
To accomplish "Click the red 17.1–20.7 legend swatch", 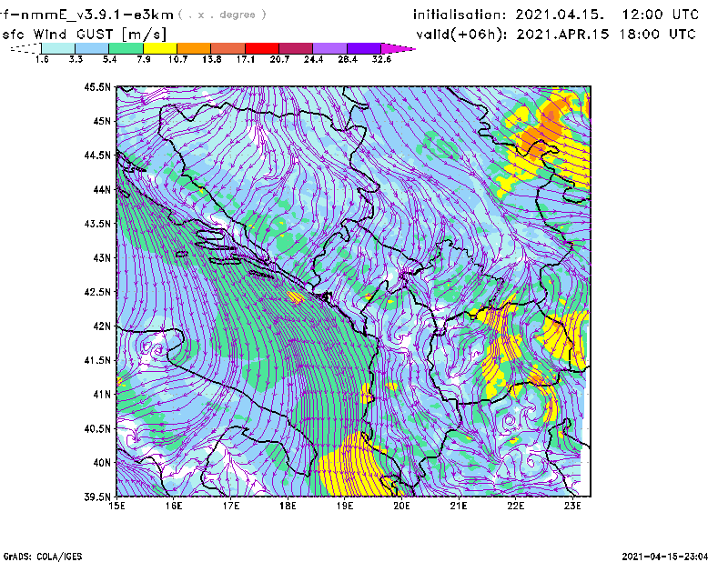I will coord(262,48).
